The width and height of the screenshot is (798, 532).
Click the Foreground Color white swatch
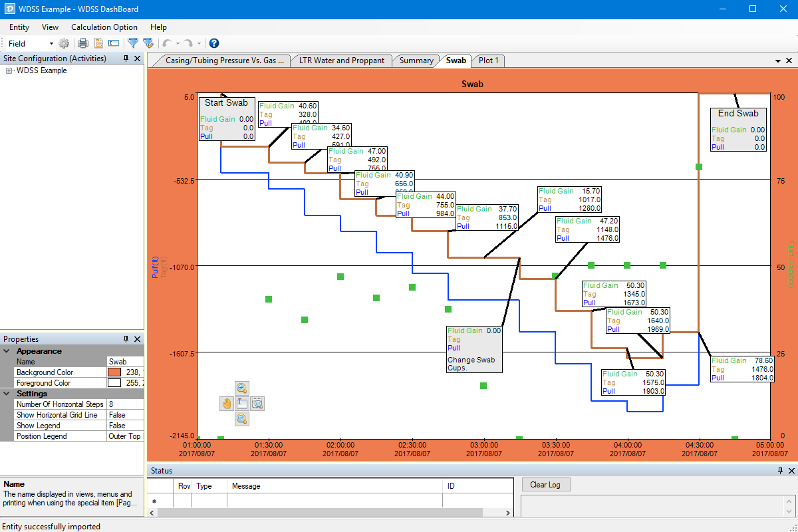point(114,383)
